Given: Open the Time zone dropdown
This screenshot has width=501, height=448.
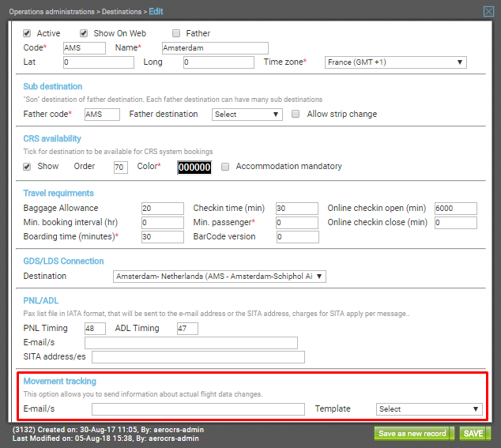Looking at the screenshot, I should tap(396, 62).
